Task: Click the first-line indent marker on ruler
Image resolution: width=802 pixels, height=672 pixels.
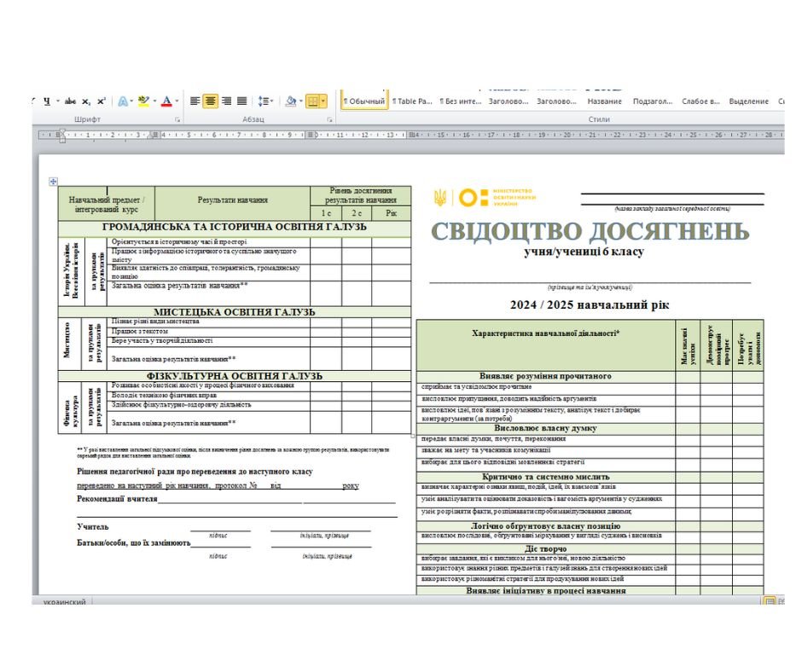Action: 62,132
